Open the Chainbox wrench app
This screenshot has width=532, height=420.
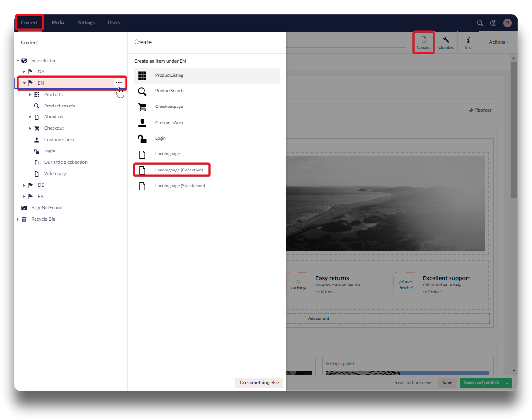(x=446, y=43)
